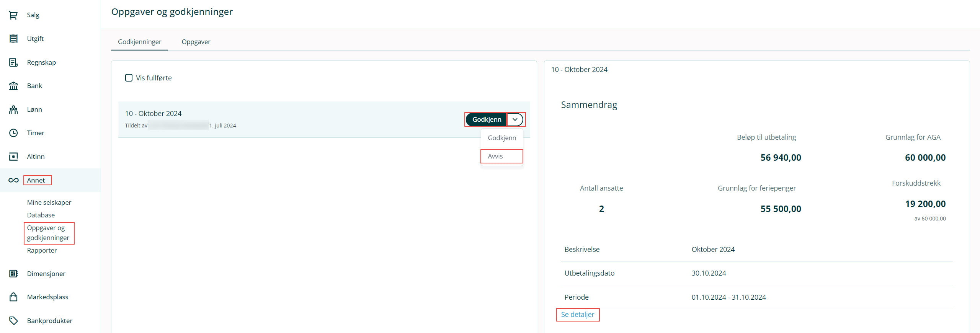The height and width of the screenshot is (333, 980).
Task: Select the 10 - Oktober 2024 approval row
Action: (268, 119)
